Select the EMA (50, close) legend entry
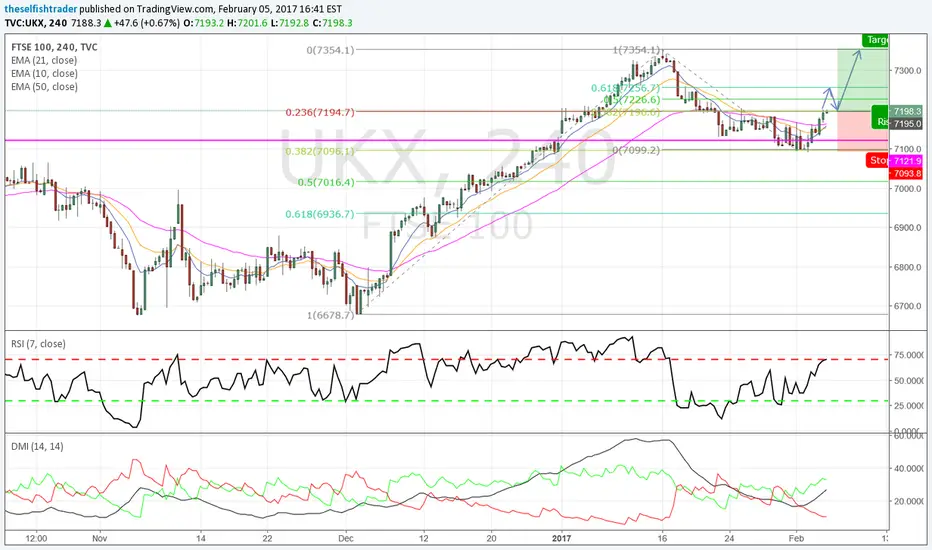The width and height of the screenshot is (932, 550). pyautogui.click(x=44, y=86)
